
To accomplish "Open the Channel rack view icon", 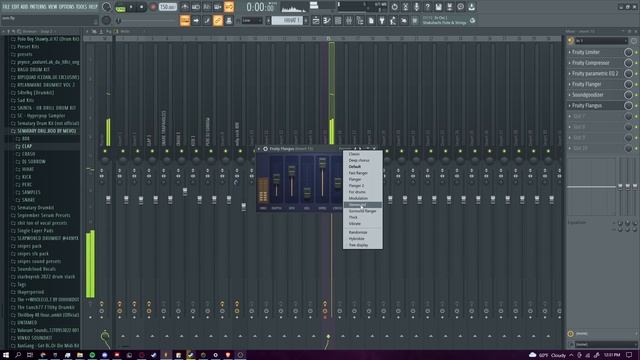I will point(338,21).
